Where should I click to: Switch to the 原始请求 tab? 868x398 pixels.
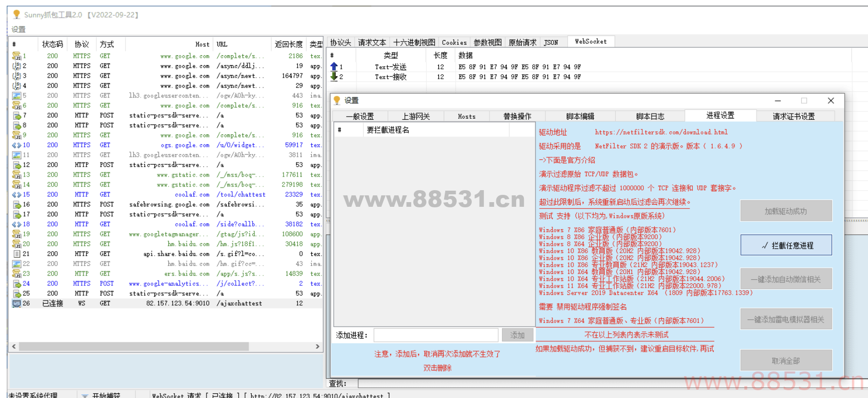[x=522, y=42]
